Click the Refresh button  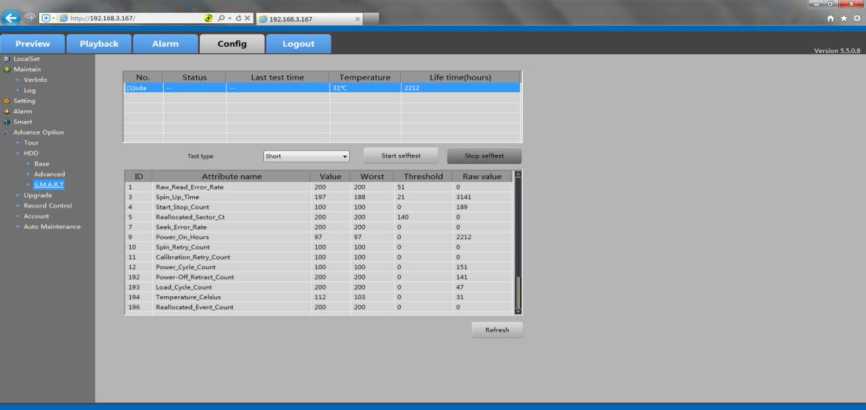(497, 329)
